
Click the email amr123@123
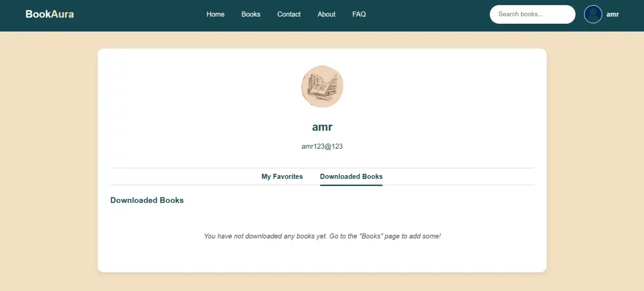[322, 146]
